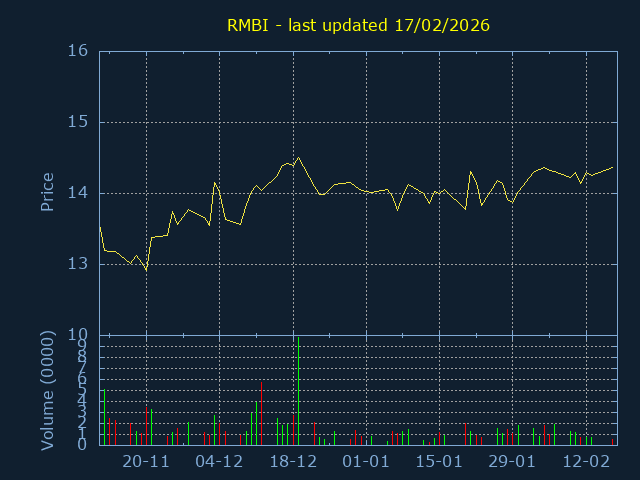Click the price line's highest peak near 18-12

[x=298, y=157]
